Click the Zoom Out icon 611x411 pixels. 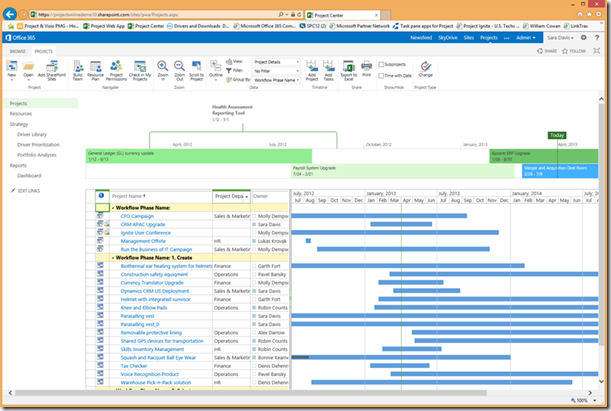coord(177,66)
